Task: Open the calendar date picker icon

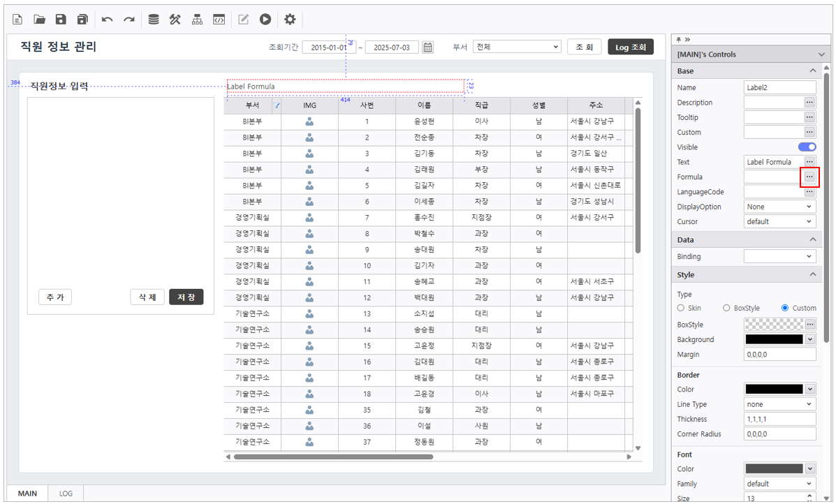Action: point(427,47)
